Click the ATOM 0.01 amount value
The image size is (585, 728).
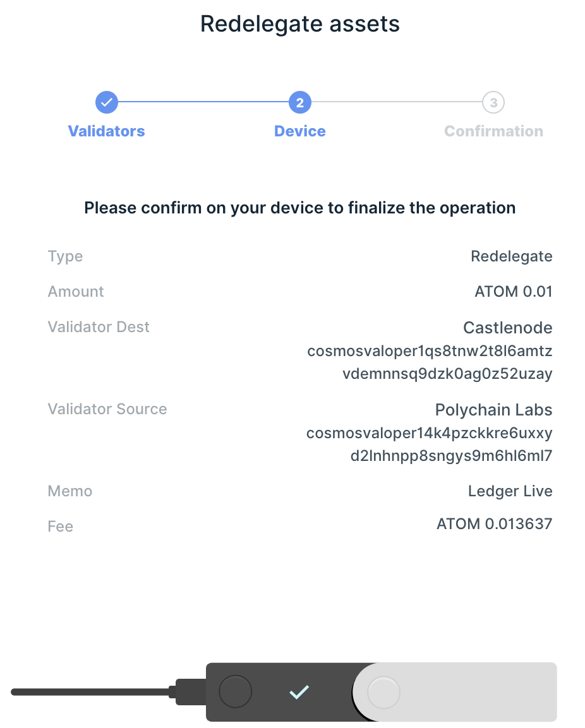[513, 292]
